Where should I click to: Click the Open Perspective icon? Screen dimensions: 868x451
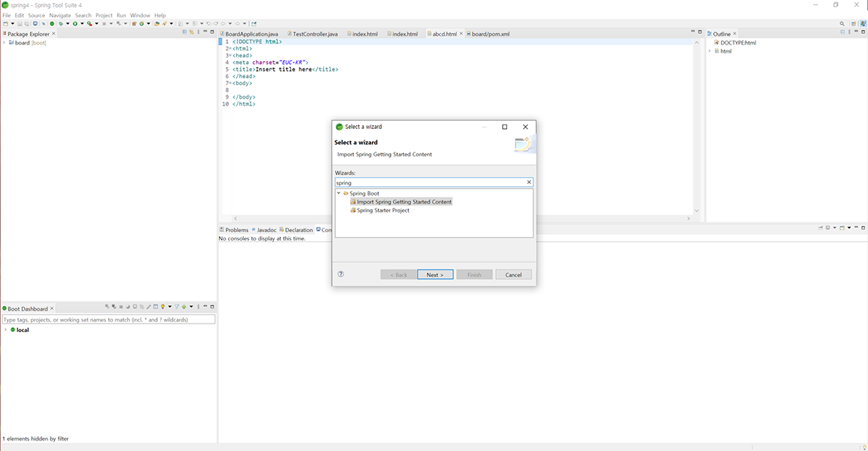pyautogui.click(x=854, y=24)
